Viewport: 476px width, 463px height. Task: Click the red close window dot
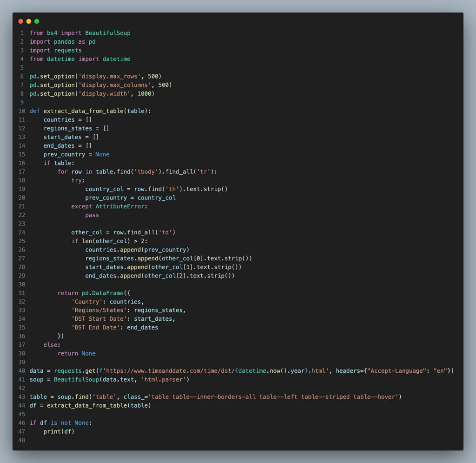point(20,21)
